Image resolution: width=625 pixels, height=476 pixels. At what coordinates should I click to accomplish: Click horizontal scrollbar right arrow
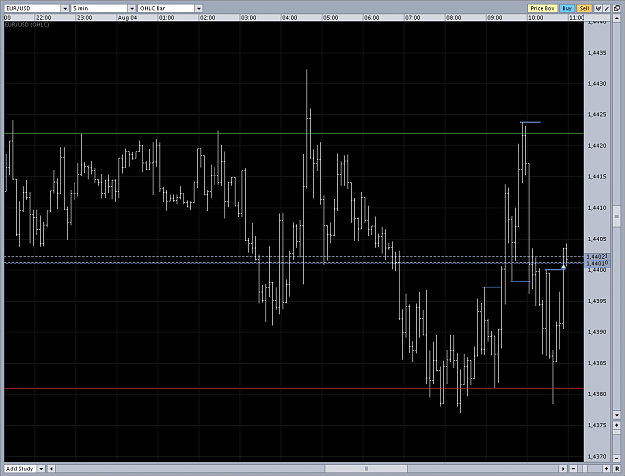tap(563, 469)
